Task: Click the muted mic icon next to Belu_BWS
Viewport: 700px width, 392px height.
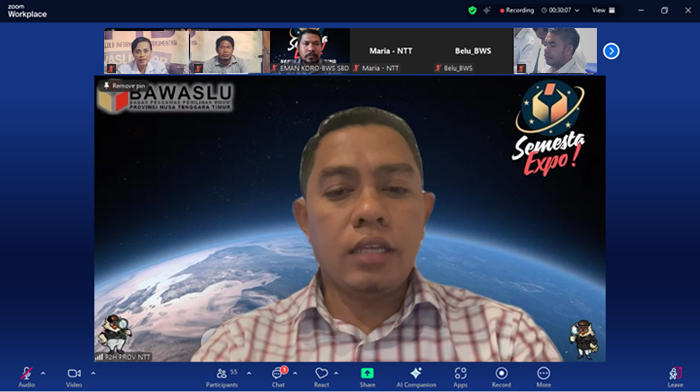Action: (x=438, y=68)
